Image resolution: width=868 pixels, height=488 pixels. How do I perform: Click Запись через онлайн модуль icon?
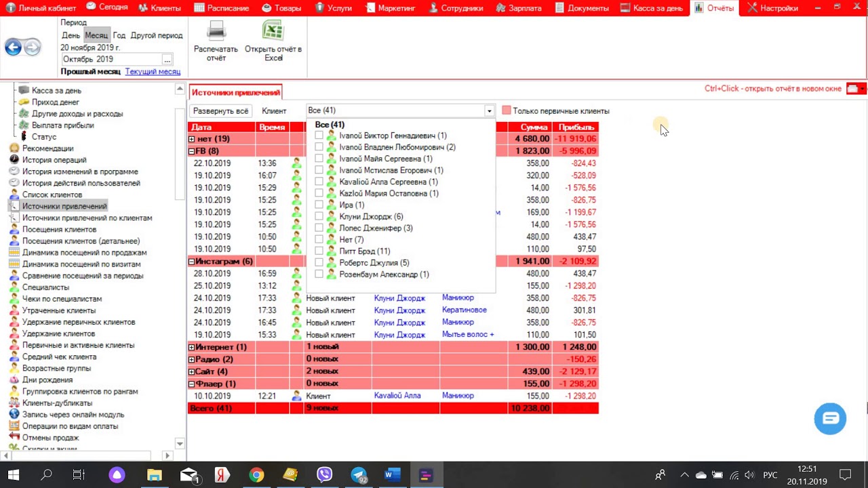click(x=14, y=414)
